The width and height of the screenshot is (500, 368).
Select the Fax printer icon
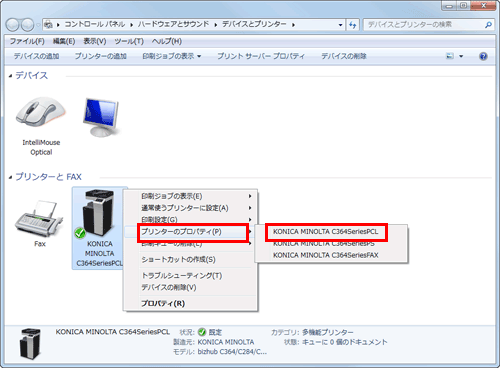click(x=39, y=218)
